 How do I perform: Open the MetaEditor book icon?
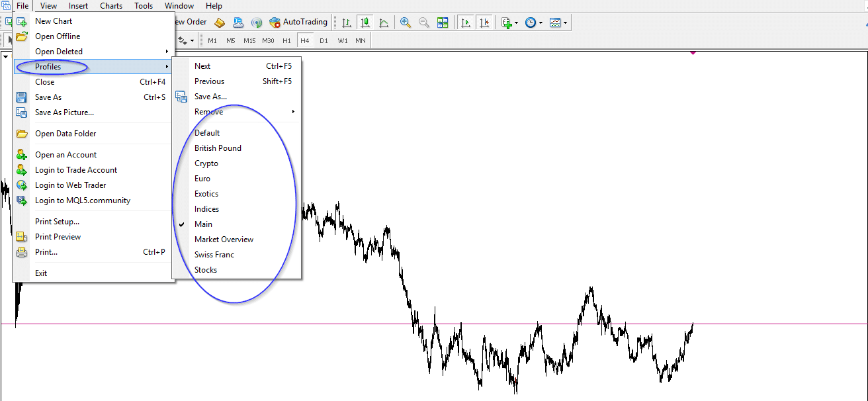[x=220, y=22]
